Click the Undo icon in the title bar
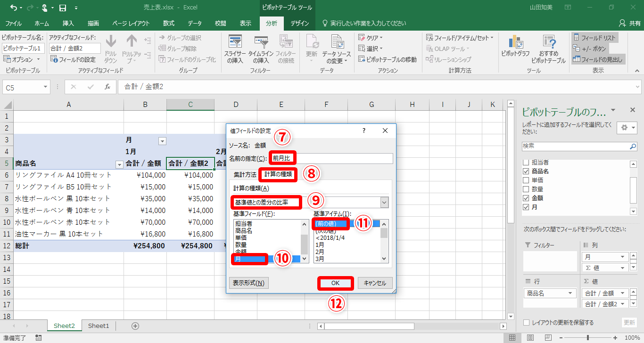Screen dimensions: 644x343 point(13,8)
